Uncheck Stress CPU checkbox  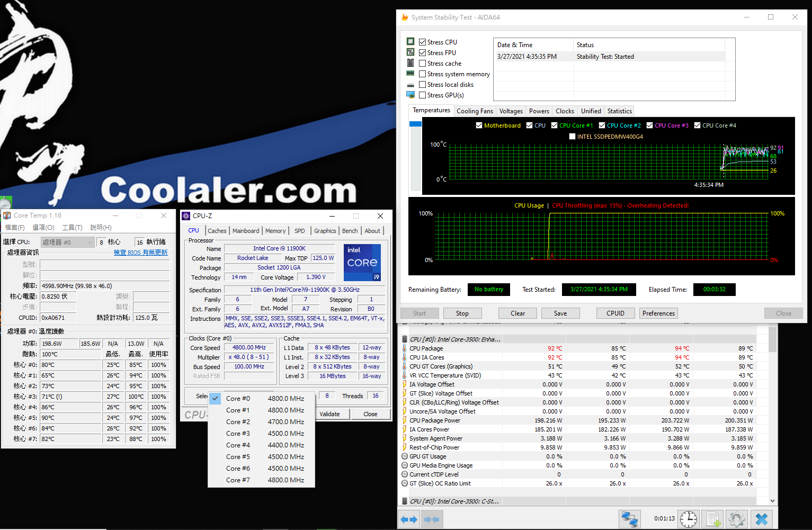click(x=422, y=42)
